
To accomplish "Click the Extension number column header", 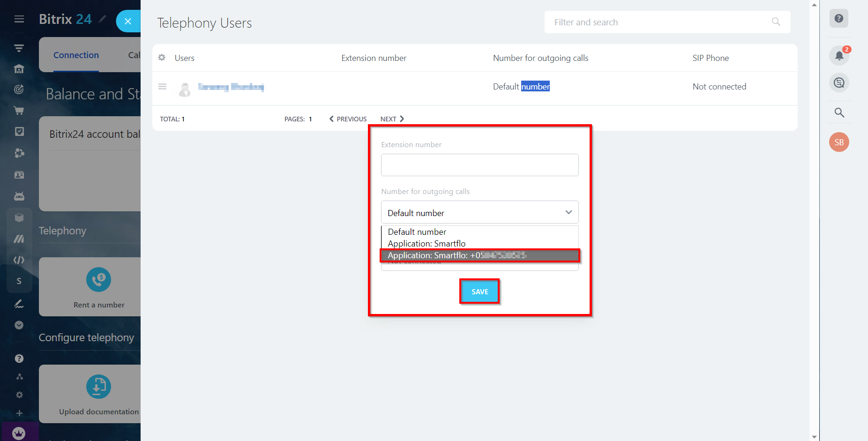I will (374, 58).
